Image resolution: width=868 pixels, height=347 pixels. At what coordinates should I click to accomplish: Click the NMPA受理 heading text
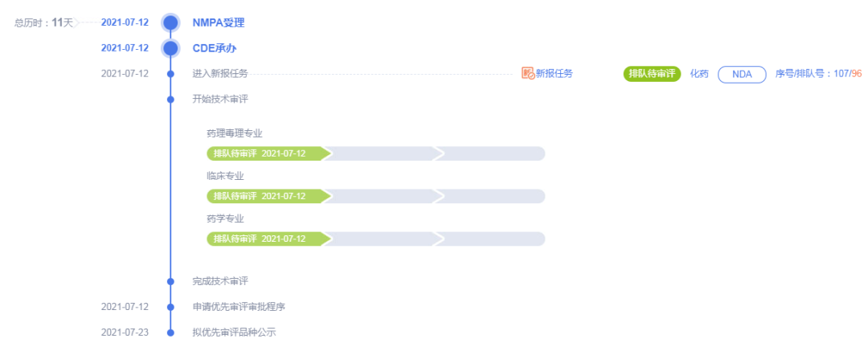click(x=218, y=22)
